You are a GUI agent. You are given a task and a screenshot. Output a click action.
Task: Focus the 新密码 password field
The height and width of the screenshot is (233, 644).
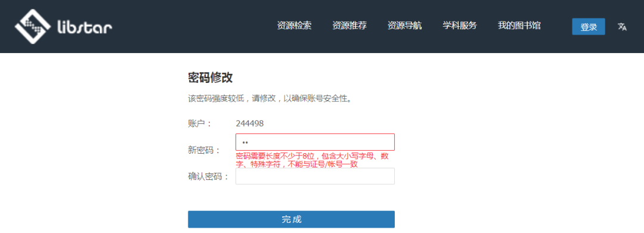pos(315,142)
